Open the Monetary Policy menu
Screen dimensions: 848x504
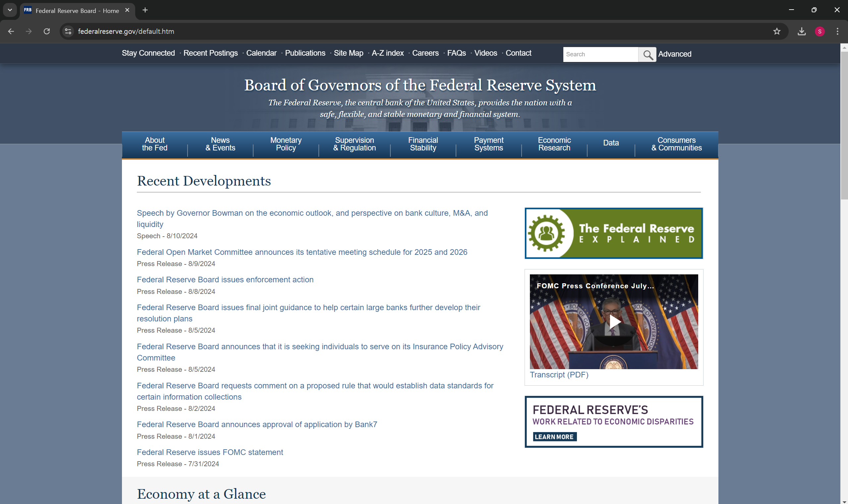click(286, 144)
